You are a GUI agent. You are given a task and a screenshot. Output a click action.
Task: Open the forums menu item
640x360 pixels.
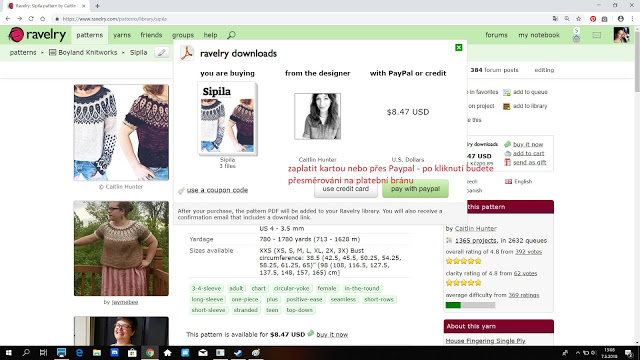[x=496, y=35]
